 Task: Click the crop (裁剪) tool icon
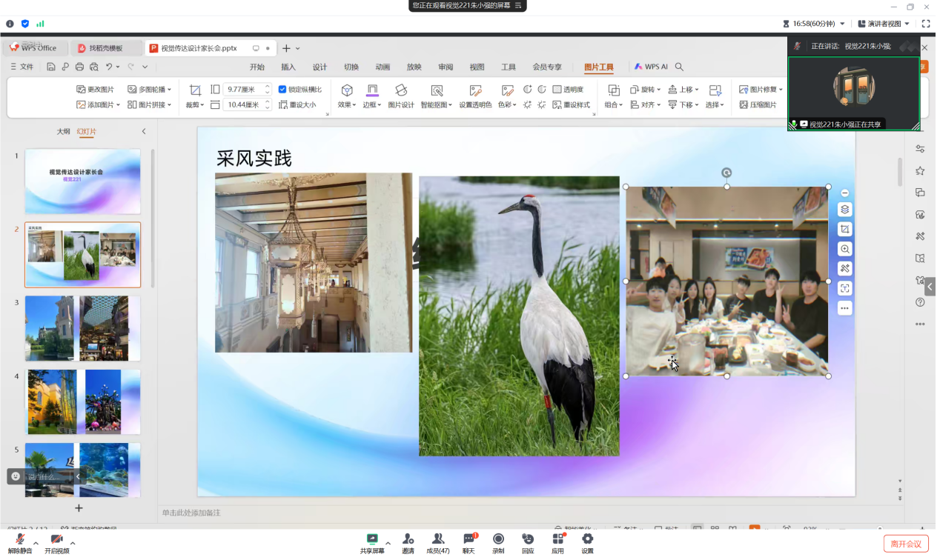coord(195,90)
